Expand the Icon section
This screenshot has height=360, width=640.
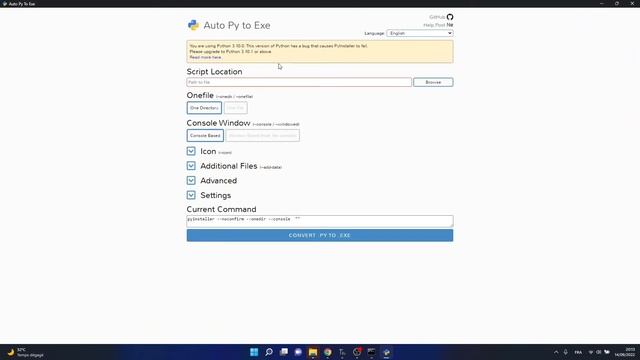coord(191,151)
